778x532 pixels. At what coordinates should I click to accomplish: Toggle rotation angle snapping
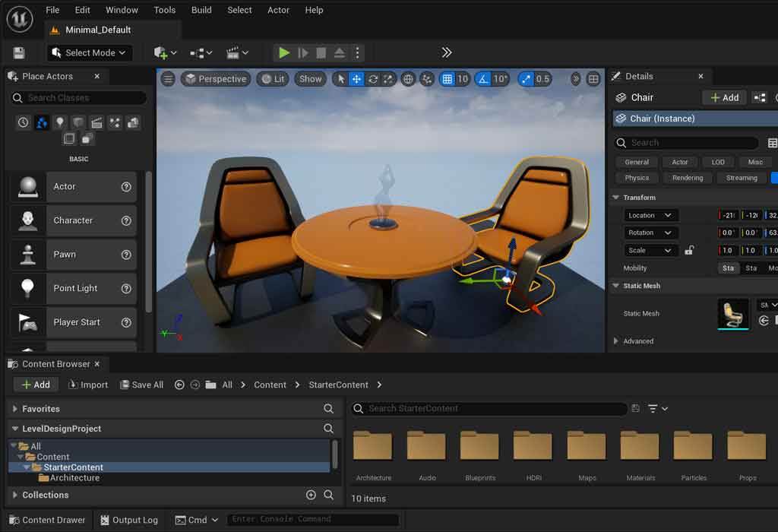(484, 79)
